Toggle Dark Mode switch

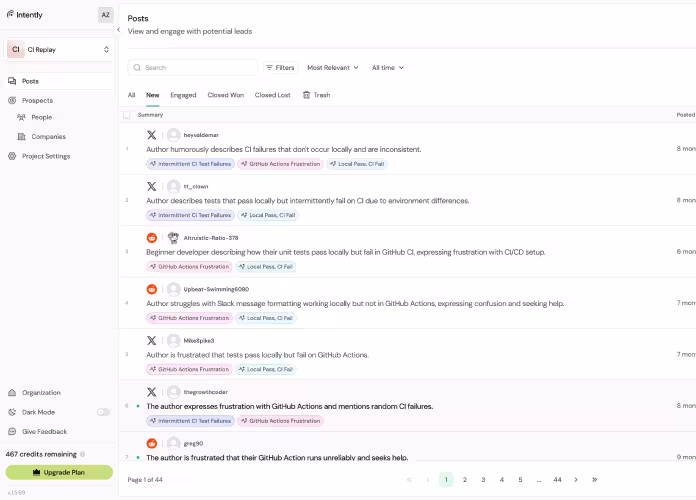103,412
